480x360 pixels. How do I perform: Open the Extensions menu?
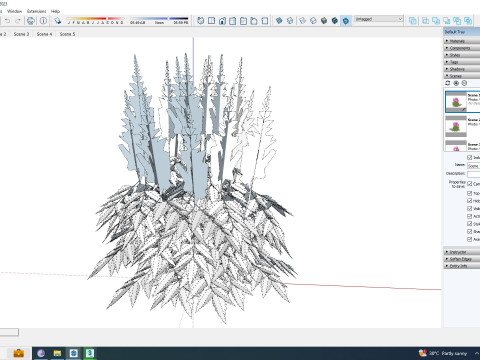tap(37, 11)
